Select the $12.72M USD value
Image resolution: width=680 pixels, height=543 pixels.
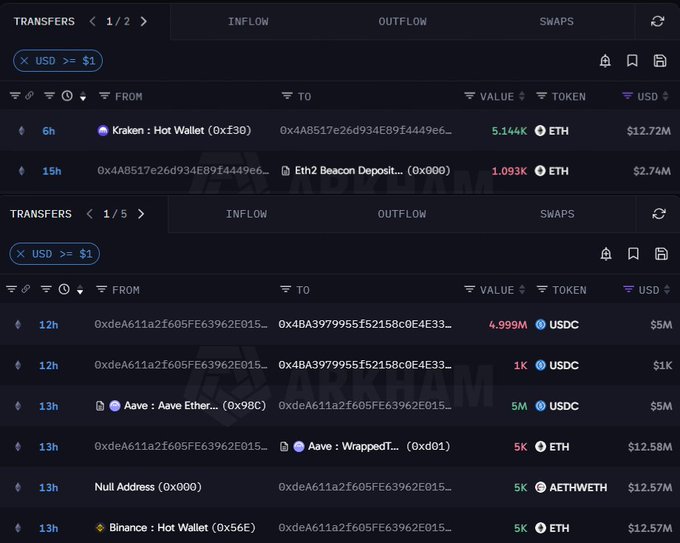pos(649,131)
